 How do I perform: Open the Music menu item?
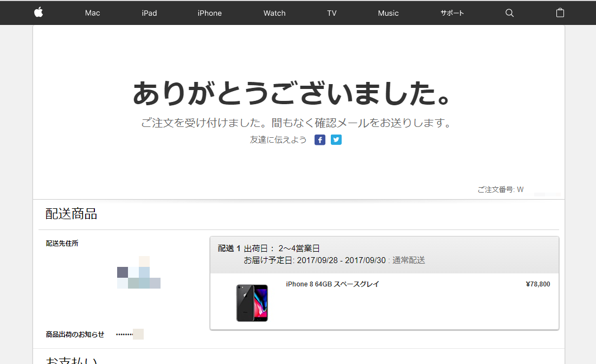pyautogui.click(x=388, y=13)
